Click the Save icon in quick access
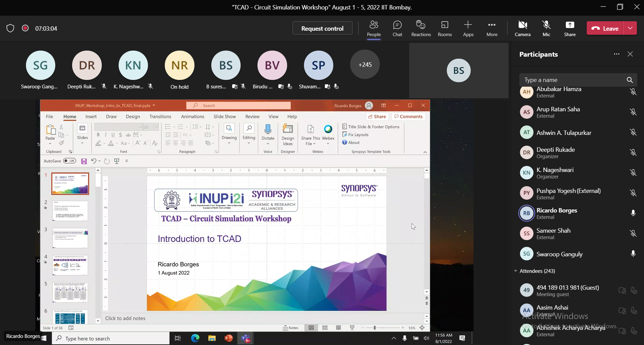Screen dimensions: 644x345 pyautogui.click(x=84, y=161)
